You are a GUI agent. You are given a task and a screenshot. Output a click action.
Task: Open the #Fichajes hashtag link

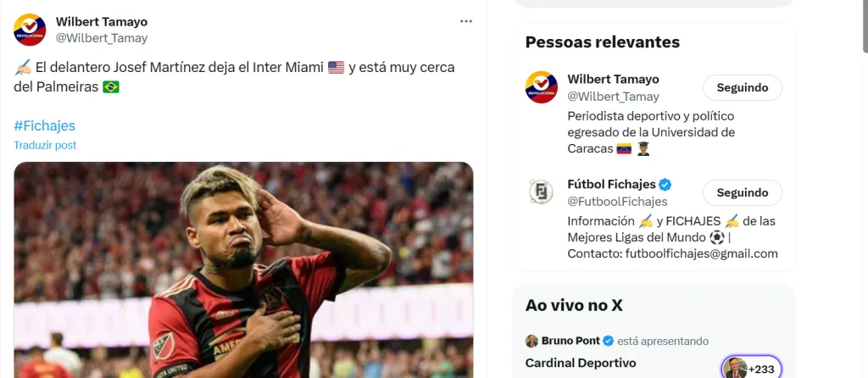44,125
